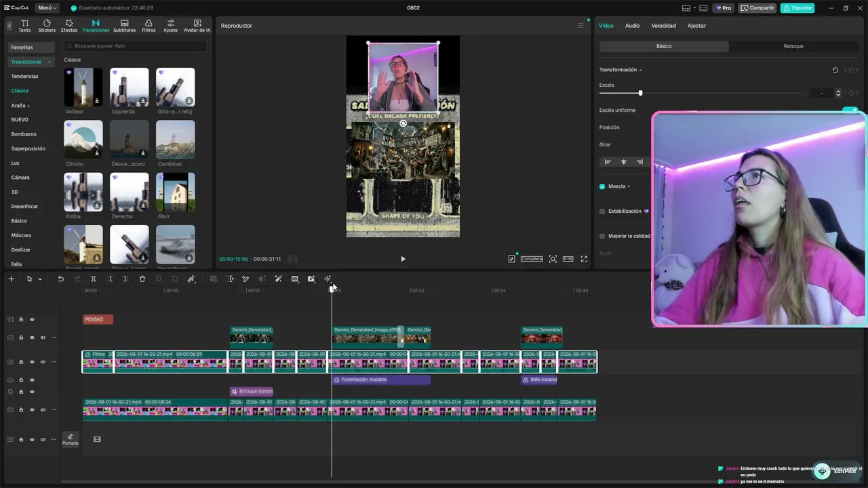This screenshot has width=868, height=488.
Task: Hide the Gemini_Generated image track
Action: coord(32,338)
